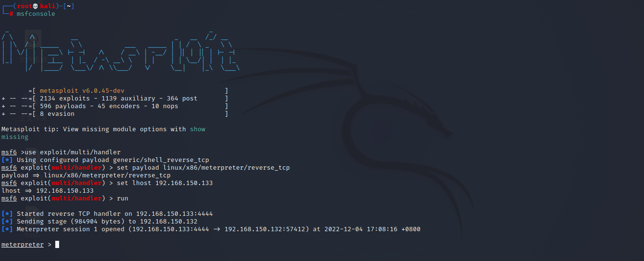
Task: Click 'Meterpreter session 1 opened' text
Action: point(71,229)
